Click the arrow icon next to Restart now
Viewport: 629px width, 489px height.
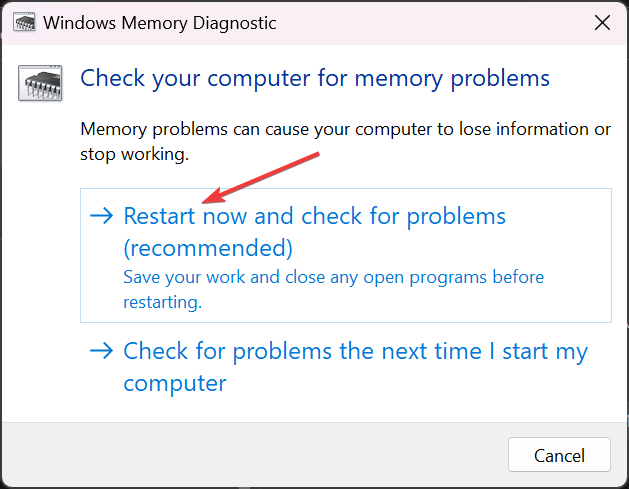101,216
